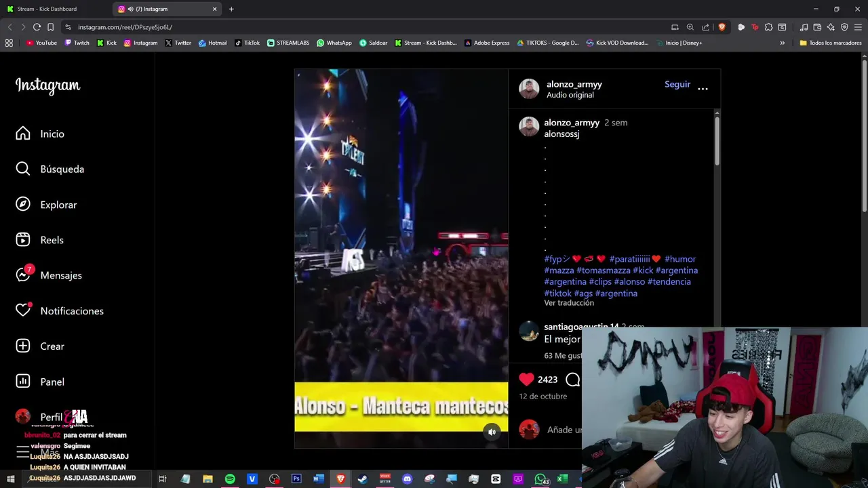View the 2423 likes count
The height and width of the screenshot is (488, 868).
coord(547,380)
